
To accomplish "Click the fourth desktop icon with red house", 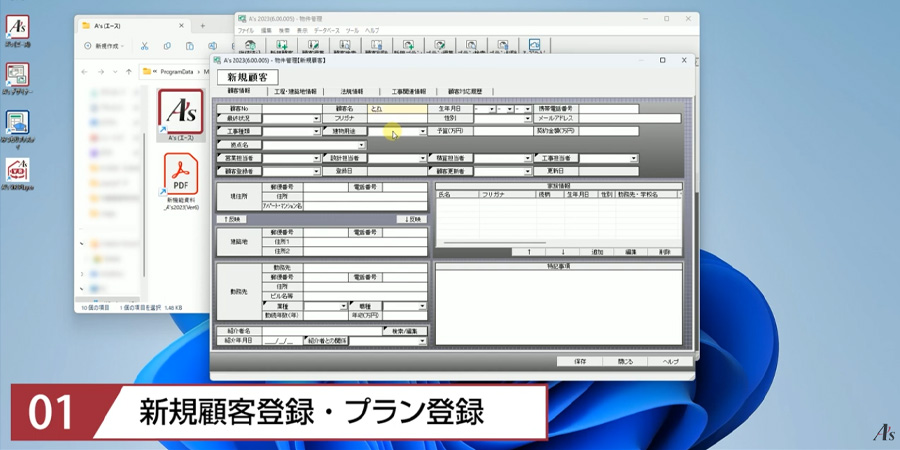I will point(17,169).
